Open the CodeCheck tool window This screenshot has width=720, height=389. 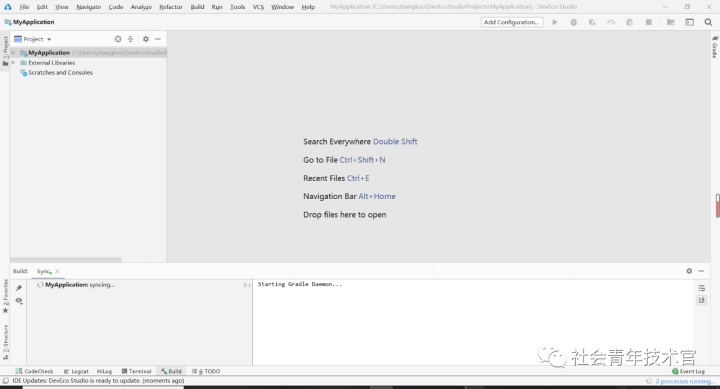(x=34, y=371)
